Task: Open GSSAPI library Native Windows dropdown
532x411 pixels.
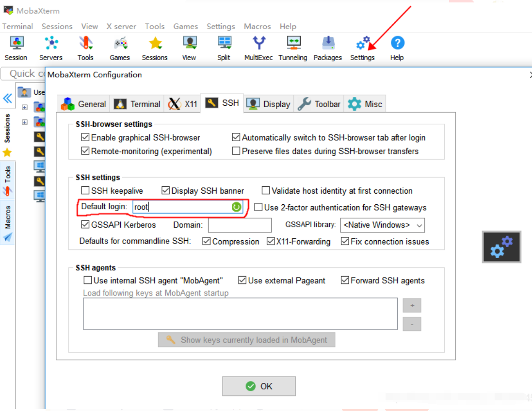Action: [382, 225]
